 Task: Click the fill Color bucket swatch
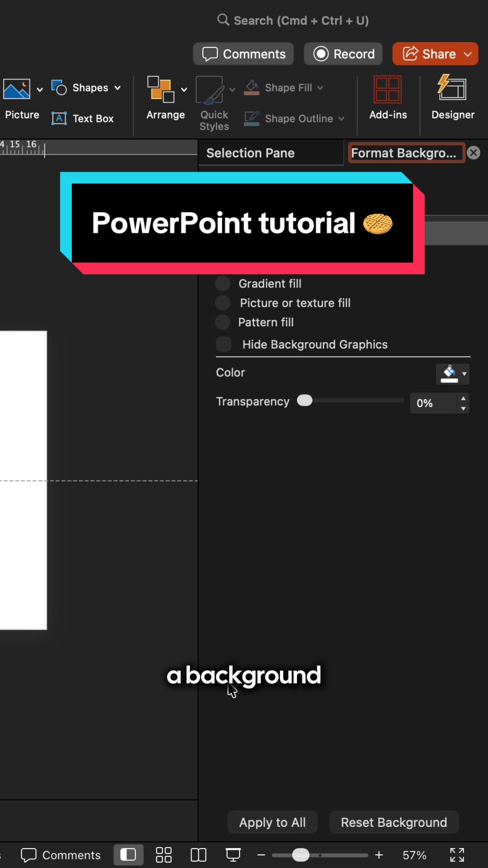(449, 374)
